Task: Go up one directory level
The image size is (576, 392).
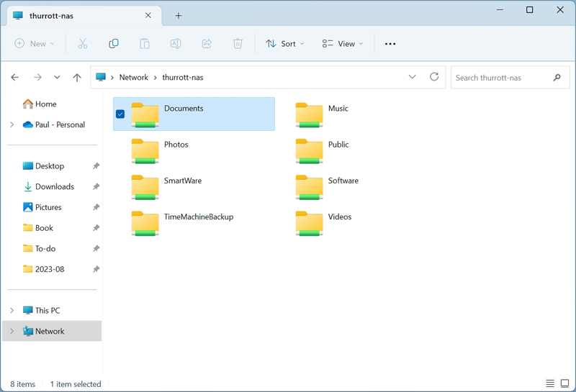Action: point(77,77)
